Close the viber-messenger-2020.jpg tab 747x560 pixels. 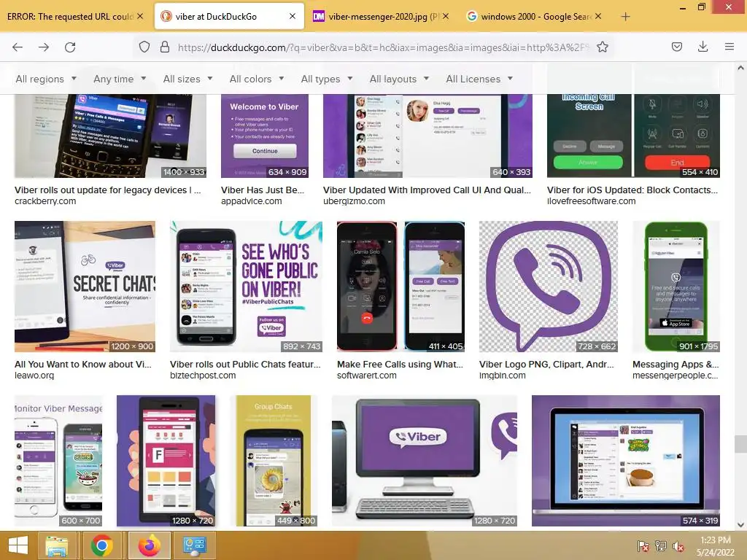446,16
